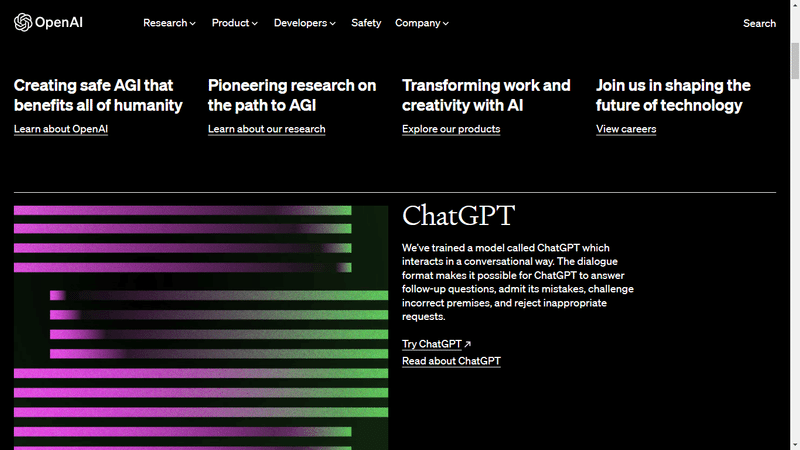Click heading Transforming work and creativity with AI

coord(486,95)
